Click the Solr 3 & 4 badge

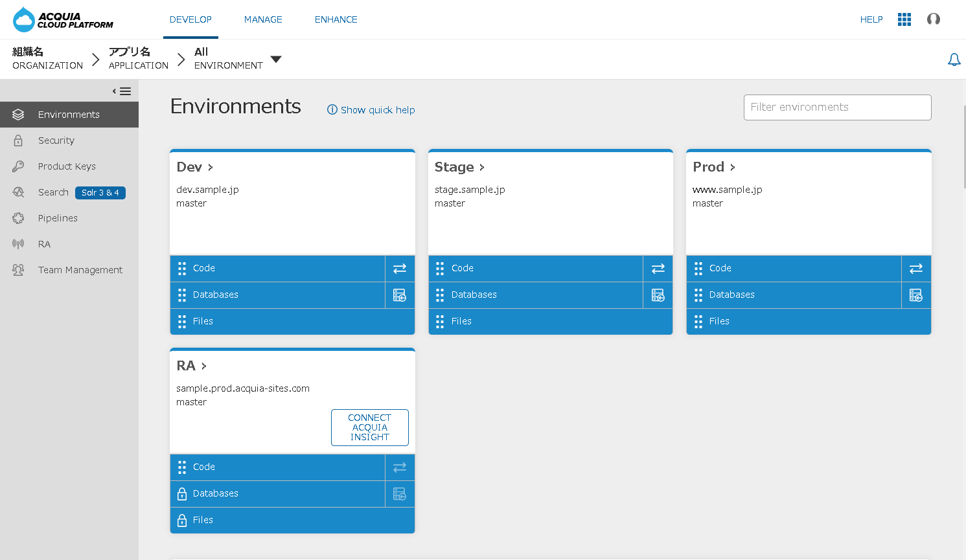[100, 193]
